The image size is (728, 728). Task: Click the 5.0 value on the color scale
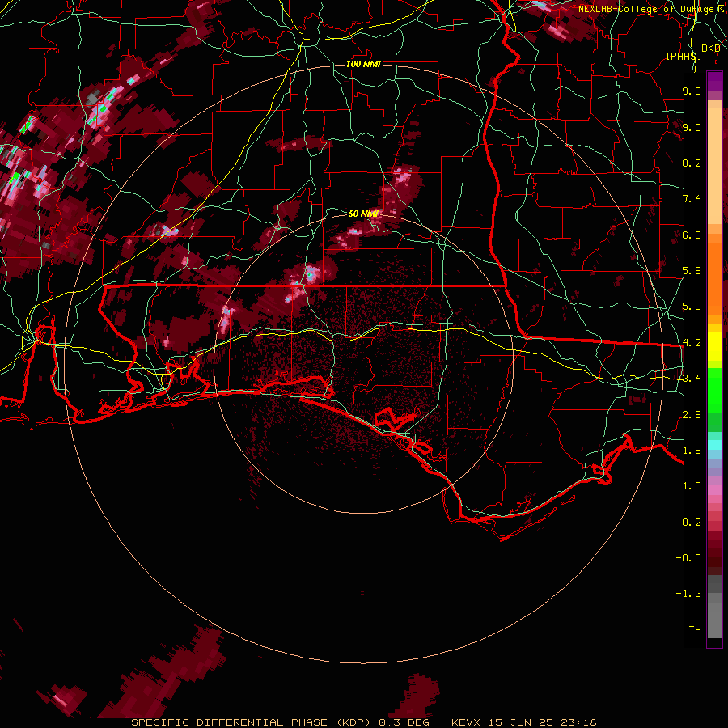point(692,307)
